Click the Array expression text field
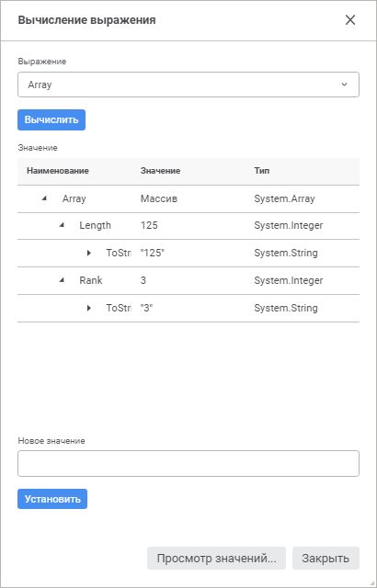This screenshot has height=588, width=377. pyautogui.click(x=180, y=85)
